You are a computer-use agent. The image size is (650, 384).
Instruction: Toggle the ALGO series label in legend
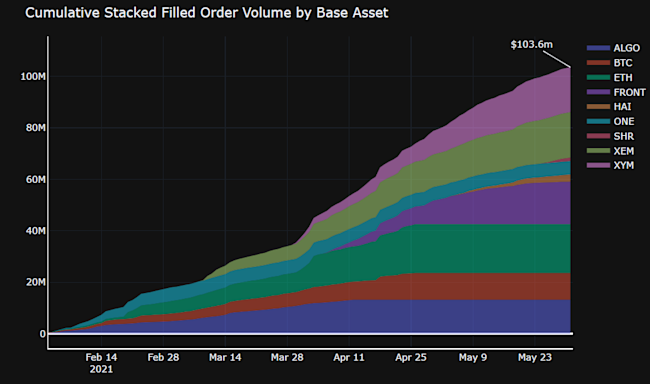click(x=626, y=48)
